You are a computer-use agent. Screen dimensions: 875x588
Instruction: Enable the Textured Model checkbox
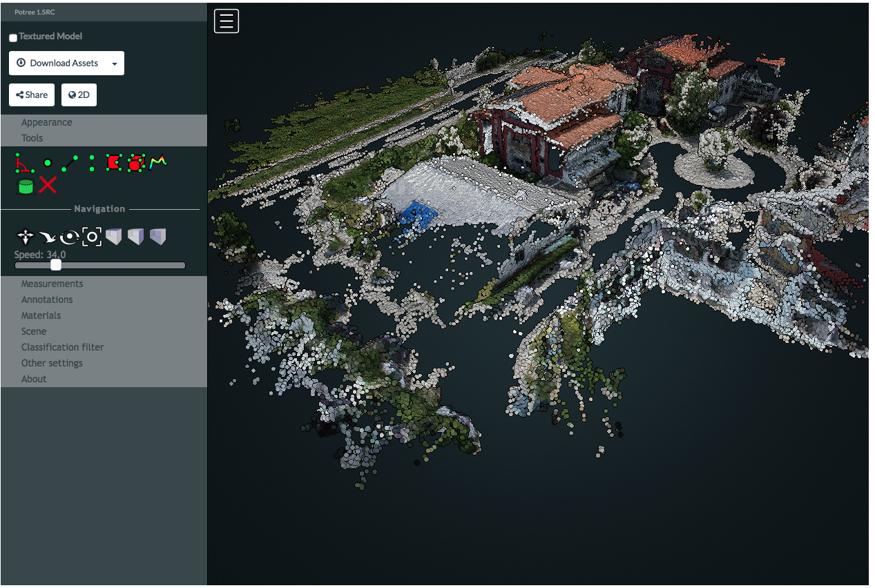[x=12, y=37]
